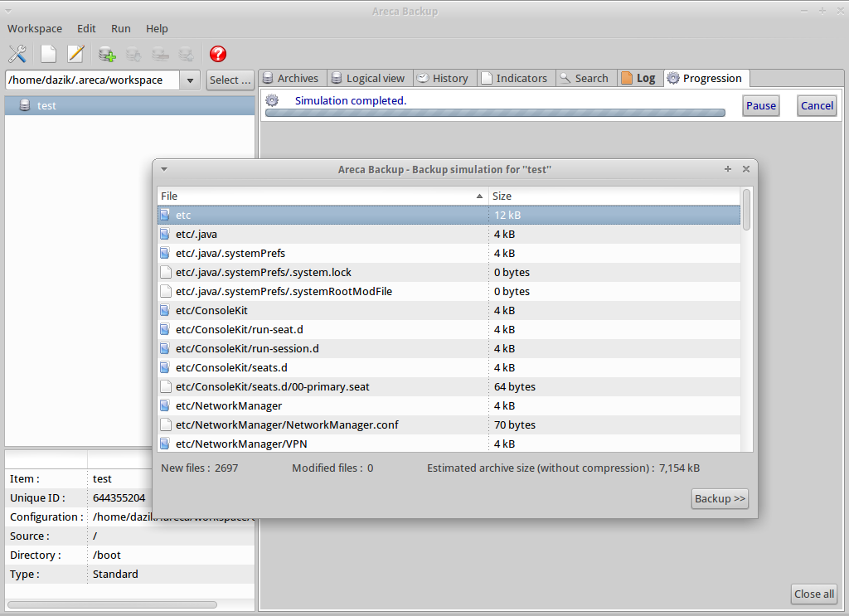Image resolution: width=849 pixels, height=616 pixels.
Task: Show the Indicators tab
Action: pos(516,78)
